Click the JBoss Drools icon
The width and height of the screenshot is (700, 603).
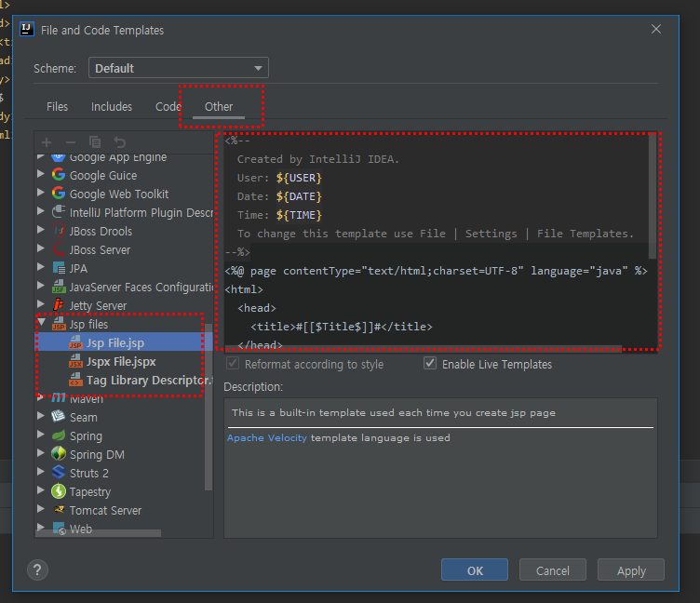coord(59,231)
